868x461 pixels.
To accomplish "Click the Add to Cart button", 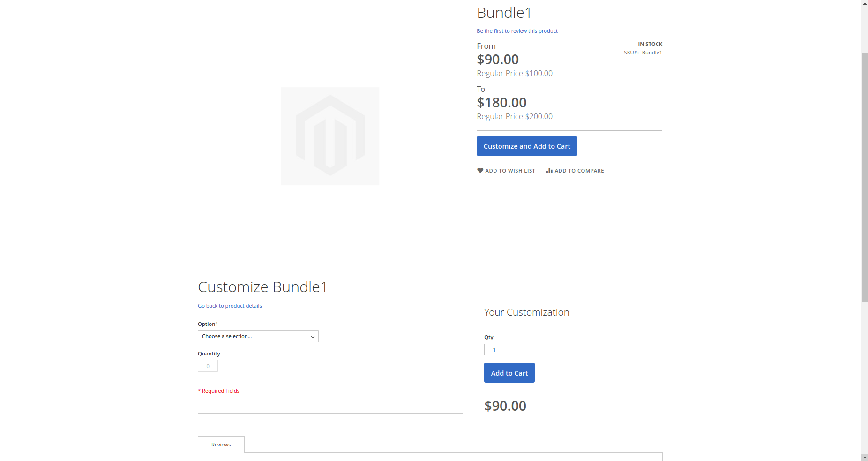I will coord(509,373).
